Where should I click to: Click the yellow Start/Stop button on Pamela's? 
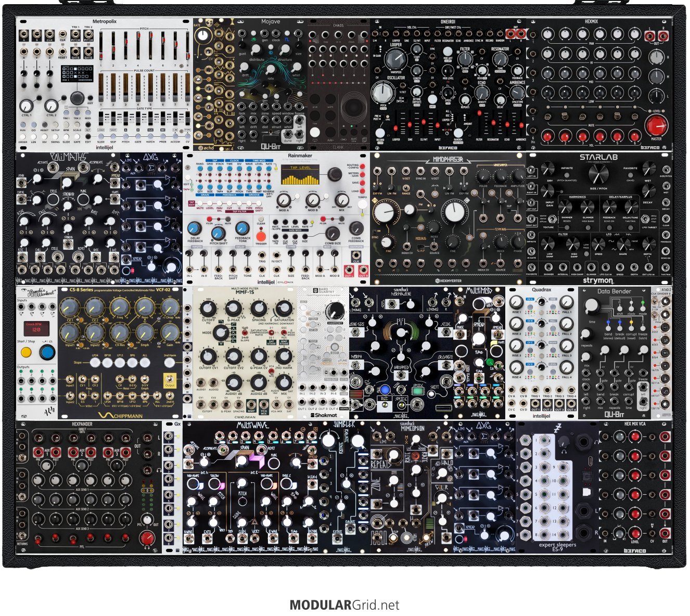(25, 352)
